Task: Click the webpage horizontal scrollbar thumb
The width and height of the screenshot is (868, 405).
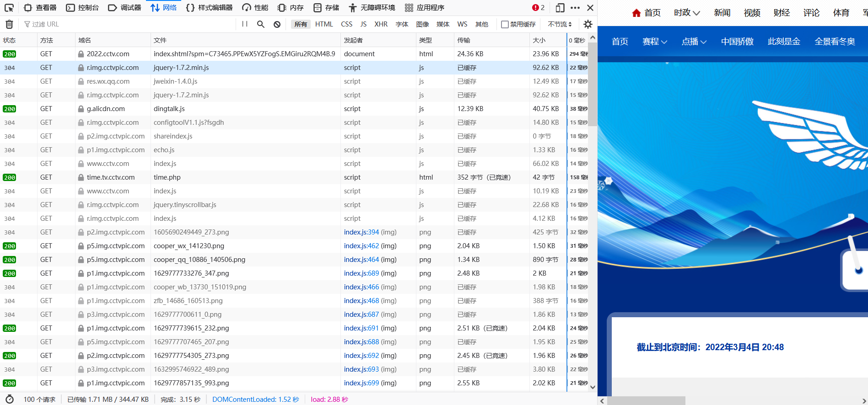Action: click(x=646, y=401)
